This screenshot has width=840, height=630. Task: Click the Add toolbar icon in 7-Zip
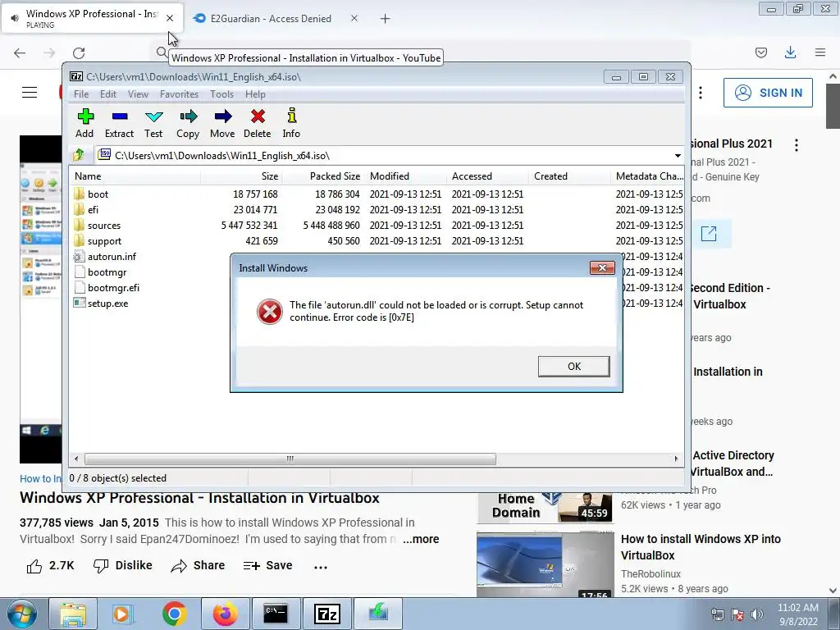(84, 123)
